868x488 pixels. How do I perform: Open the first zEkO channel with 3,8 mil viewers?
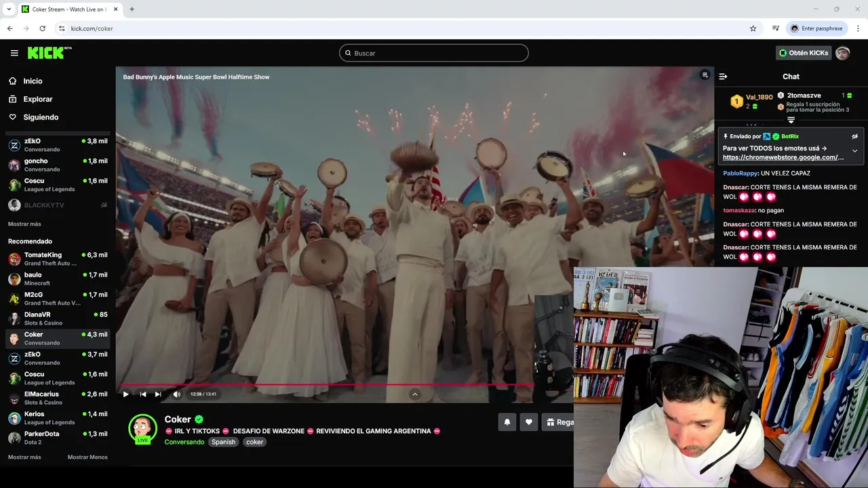[58, 145]
